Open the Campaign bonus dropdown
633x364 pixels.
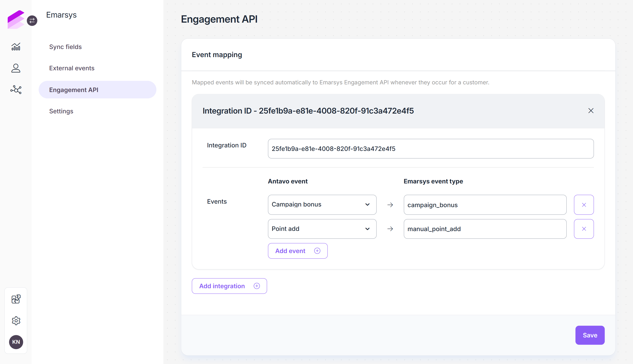322,205
